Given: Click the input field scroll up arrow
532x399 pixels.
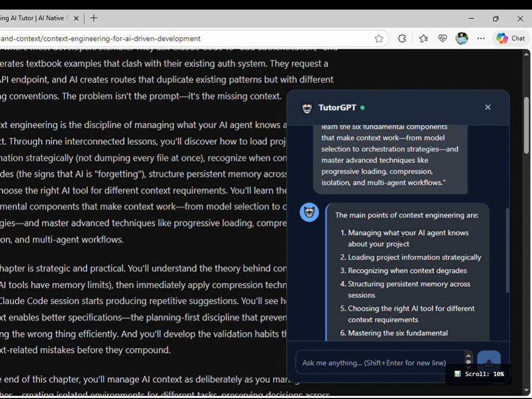Looking at the screenshot, I should (469, 355).
